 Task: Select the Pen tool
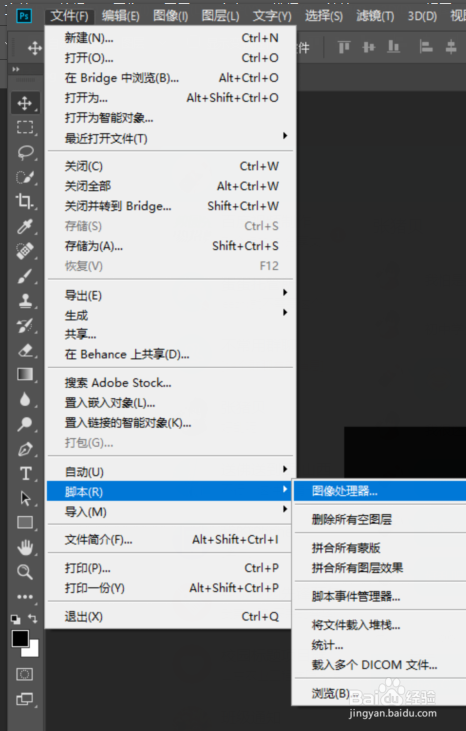click(25, 449)
